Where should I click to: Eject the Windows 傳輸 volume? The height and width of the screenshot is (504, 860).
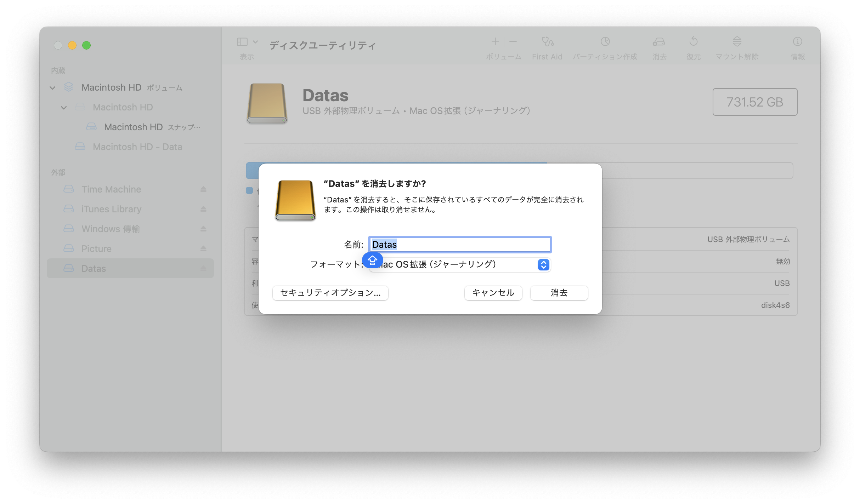click(203, 229)
